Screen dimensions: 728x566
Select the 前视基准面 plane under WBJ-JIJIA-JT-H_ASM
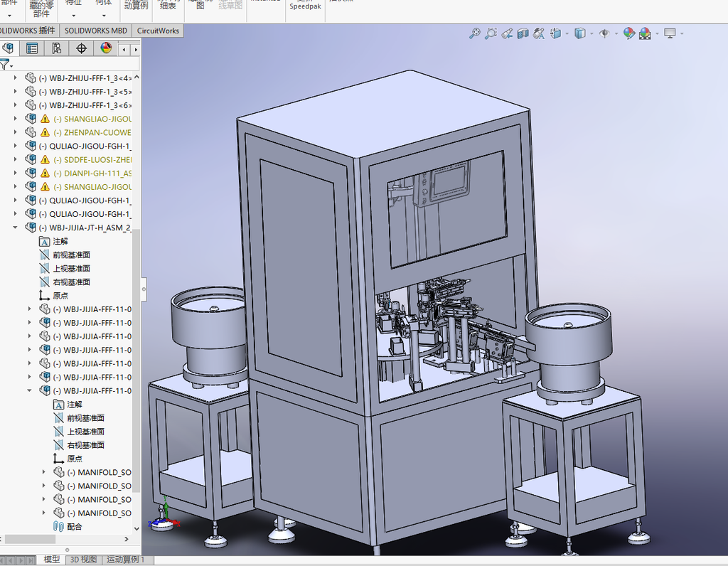click(x=72, y=255)
